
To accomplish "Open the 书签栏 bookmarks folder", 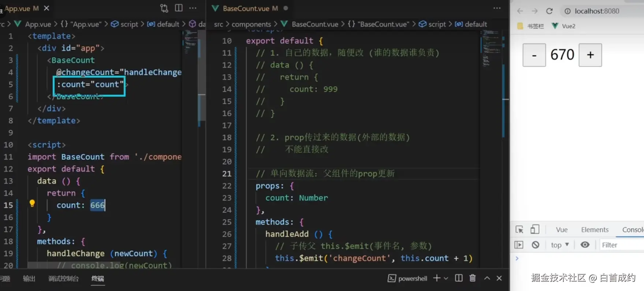I will click(531, 26).
